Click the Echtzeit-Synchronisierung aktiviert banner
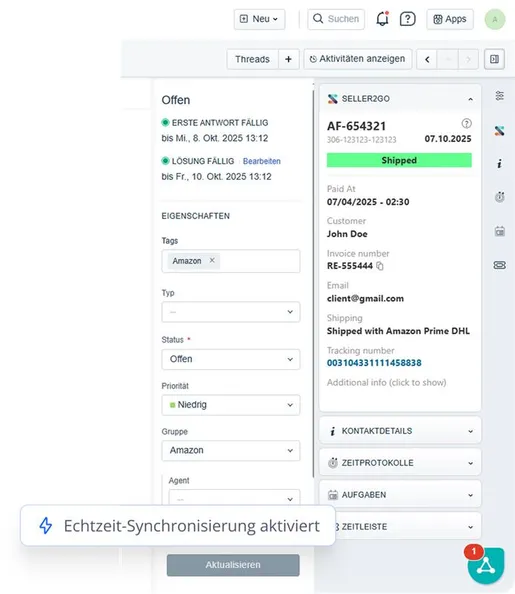515x594 pixels. tap(178, 526)
